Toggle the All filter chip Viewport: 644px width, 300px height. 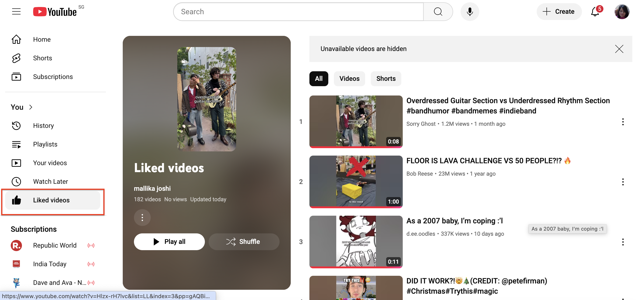coord(318,79)
